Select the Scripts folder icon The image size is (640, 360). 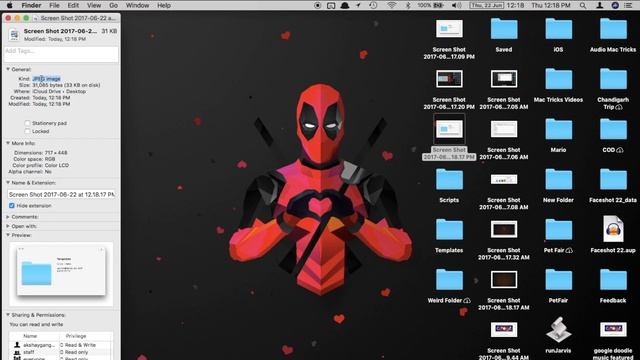click(x=449, y=180)
